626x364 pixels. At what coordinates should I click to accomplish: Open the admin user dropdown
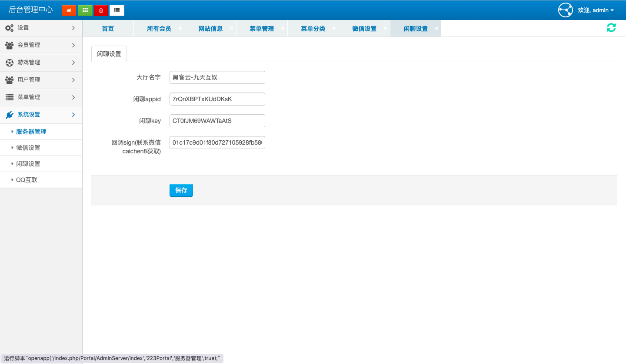point(596,10)
